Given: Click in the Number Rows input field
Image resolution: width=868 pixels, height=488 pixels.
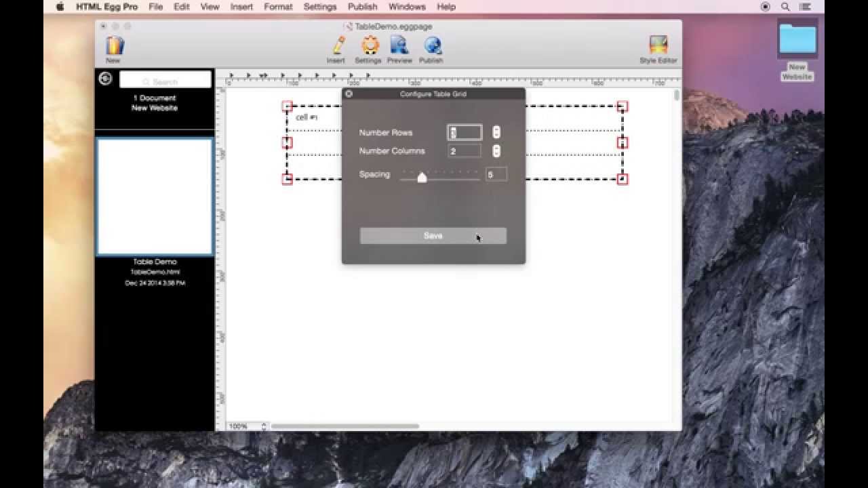Looking at the screenshot, I should click(x=465, y=132).
